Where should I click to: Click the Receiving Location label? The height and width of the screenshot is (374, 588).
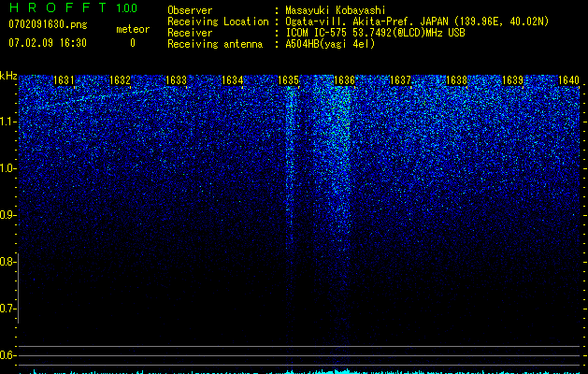tap(218, 22)
